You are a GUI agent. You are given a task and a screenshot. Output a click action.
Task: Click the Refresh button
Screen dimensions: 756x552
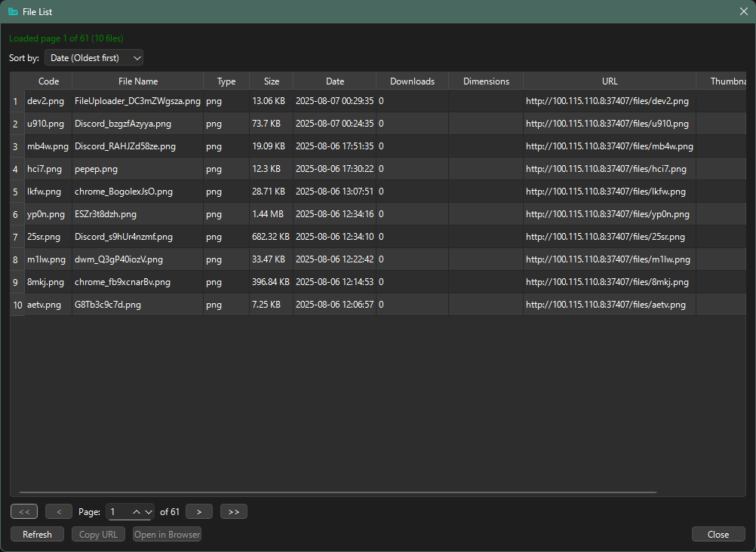[x=38, y=535]
